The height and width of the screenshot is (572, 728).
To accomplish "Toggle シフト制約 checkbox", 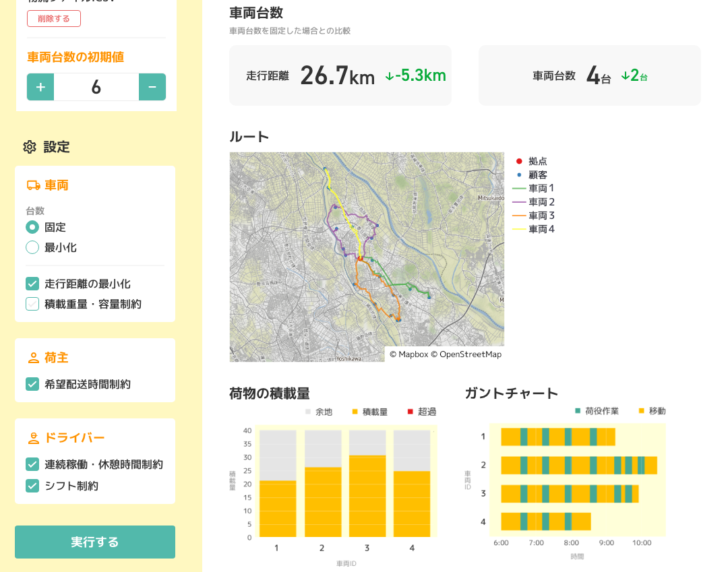I will 32,486.
